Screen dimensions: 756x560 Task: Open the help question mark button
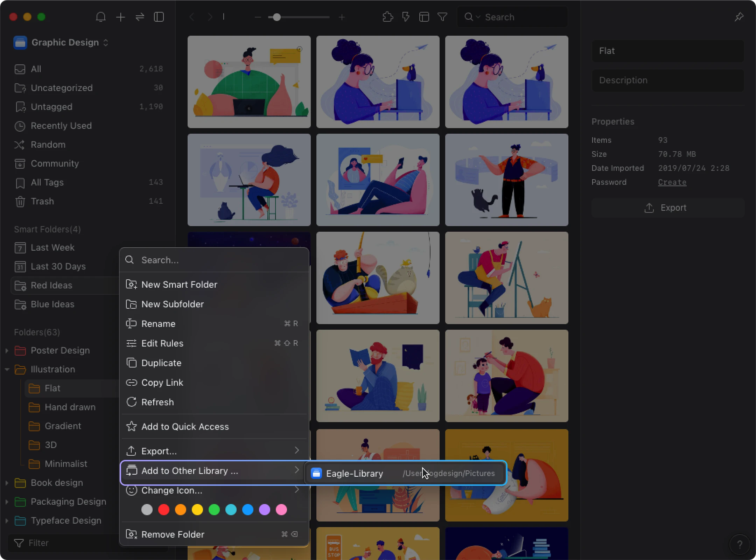pos(740,544)
